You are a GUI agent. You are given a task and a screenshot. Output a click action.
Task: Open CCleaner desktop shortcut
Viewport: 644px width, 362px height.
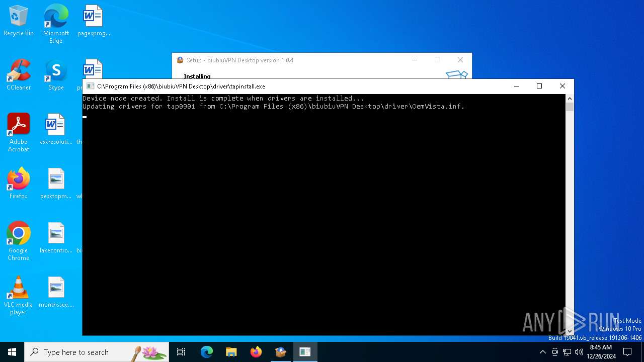[19, 75]
